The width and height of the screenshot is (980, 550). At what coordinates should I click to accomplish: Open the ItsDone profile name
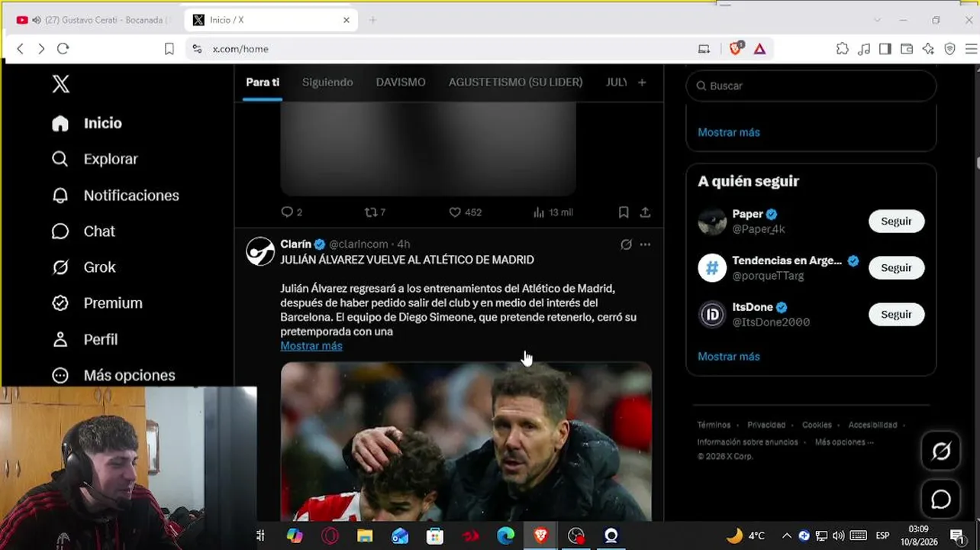pos(753,307)
